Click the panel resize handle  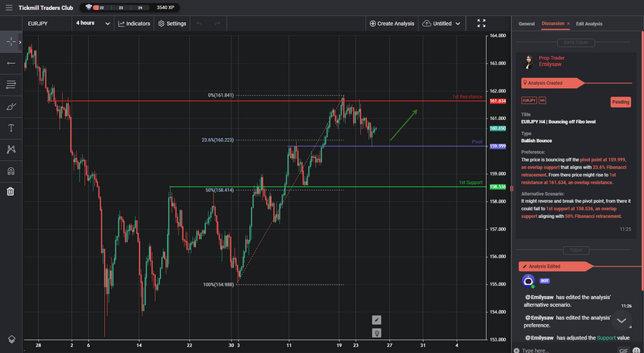point(512,188)
